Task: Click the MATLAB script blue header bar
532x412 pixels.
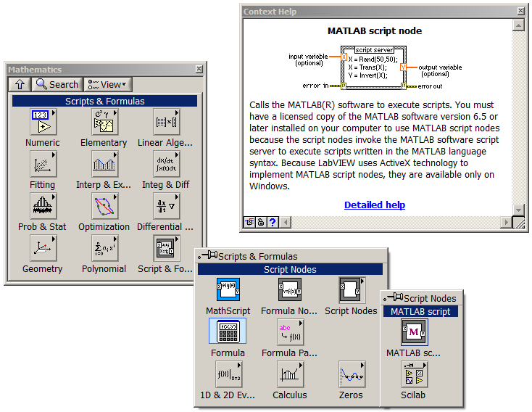Action: (x=420, y=311)
